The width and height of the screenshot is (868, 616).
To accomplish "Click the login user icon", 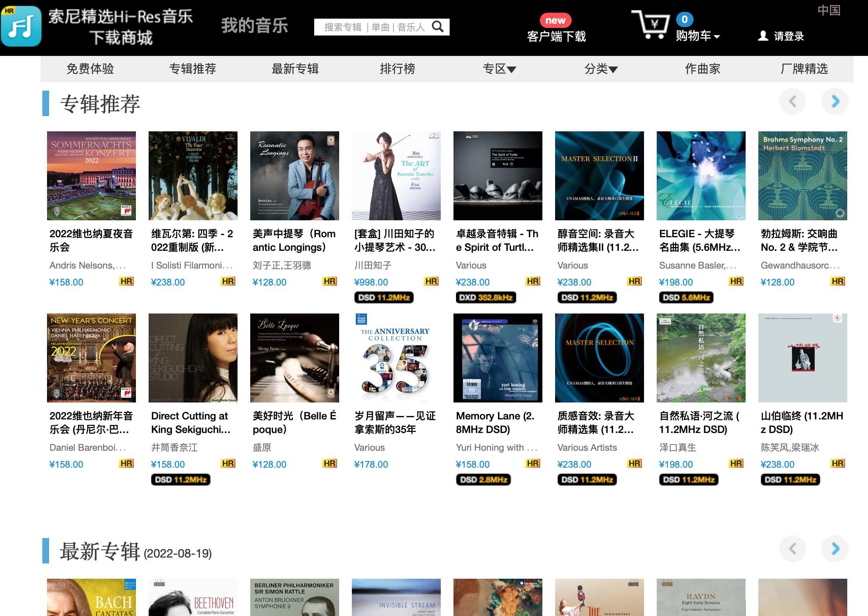I will click(x=763, y=36).
